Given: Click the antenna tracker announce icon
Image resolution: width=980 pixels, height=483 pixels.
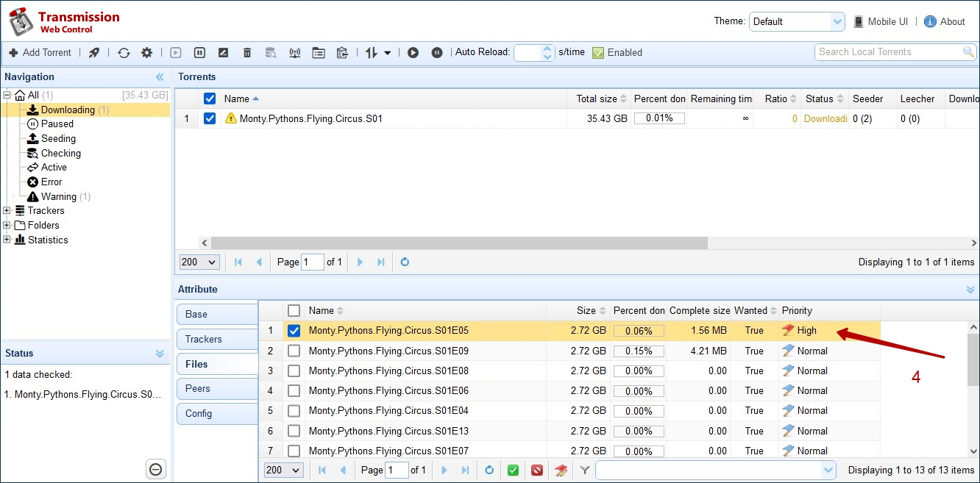Looking at the screenshot, I should tap(294, 52).
